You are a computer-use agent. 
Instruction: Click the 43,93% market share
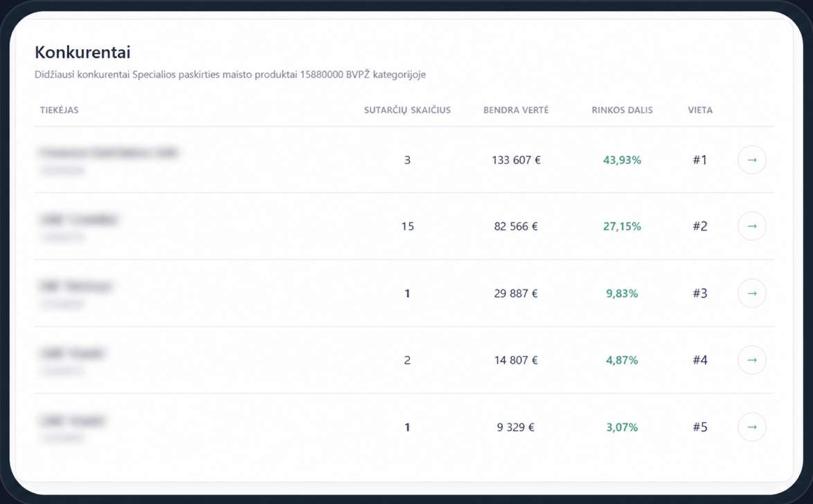pos(622,160)
